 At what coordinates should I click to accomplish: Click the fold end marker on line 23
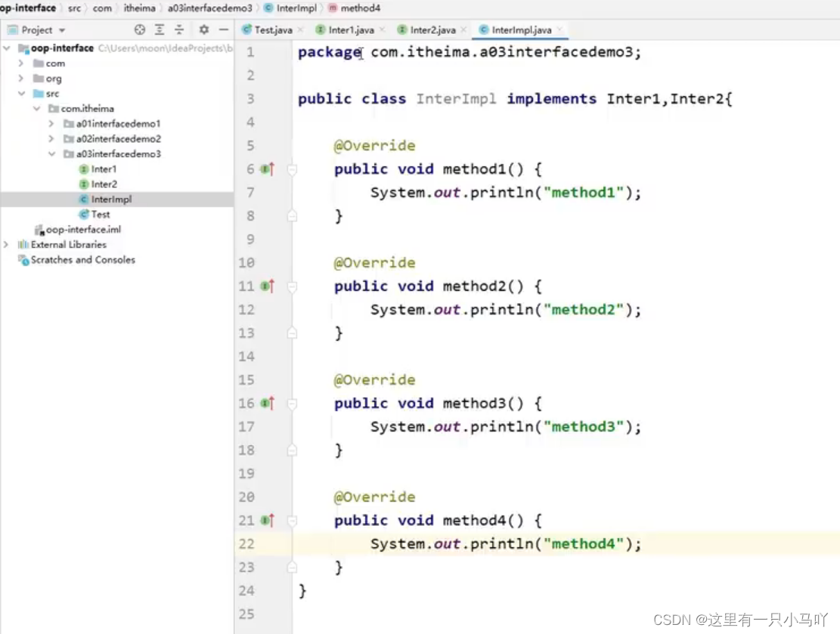click(x=292, y=567)
